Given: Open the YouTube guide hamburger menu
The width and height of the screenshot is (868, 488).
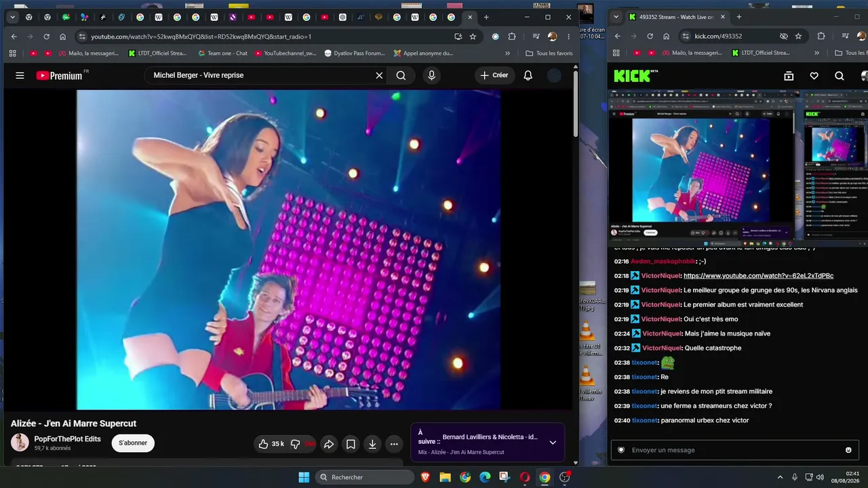Looking at the screenshot, I should click(20, 75).
